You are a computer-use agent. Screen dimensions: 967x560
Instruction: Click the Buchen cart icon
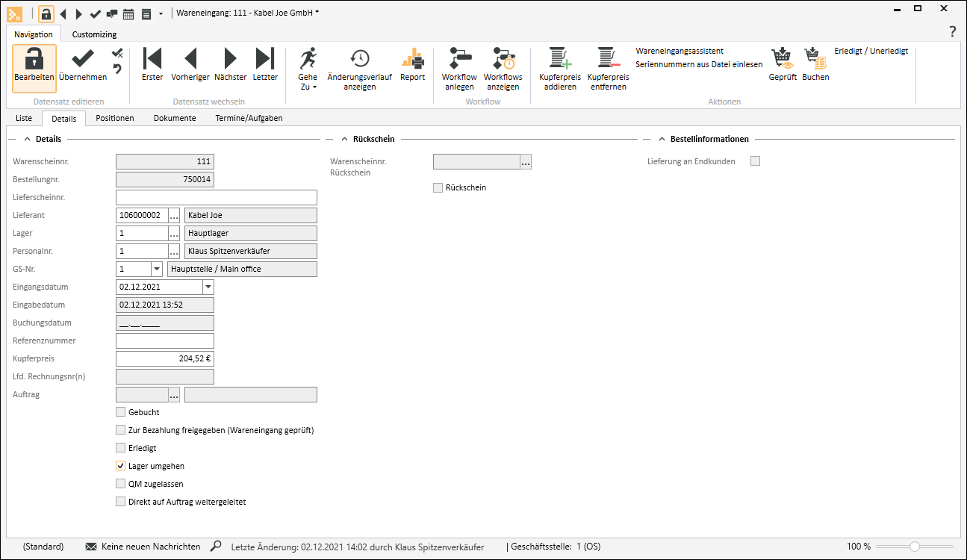tap(815, 58)
